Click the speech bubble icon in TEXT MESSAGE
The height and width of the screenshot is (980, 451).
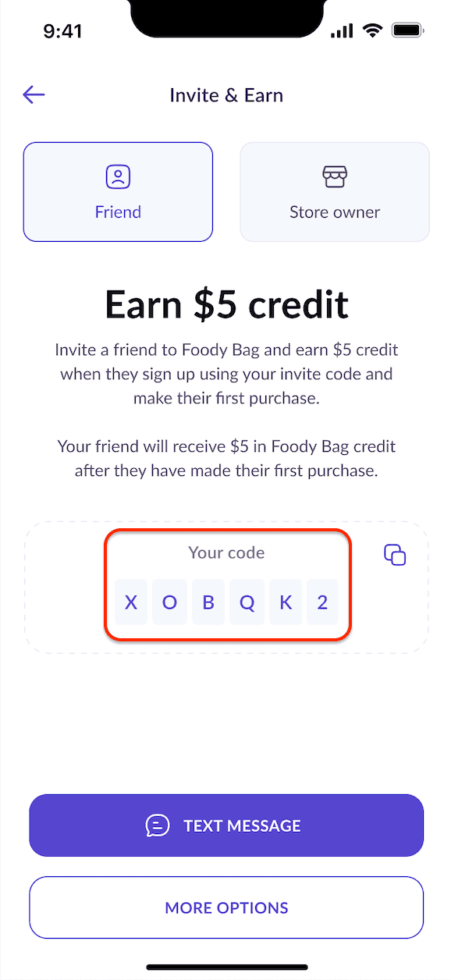157,825
